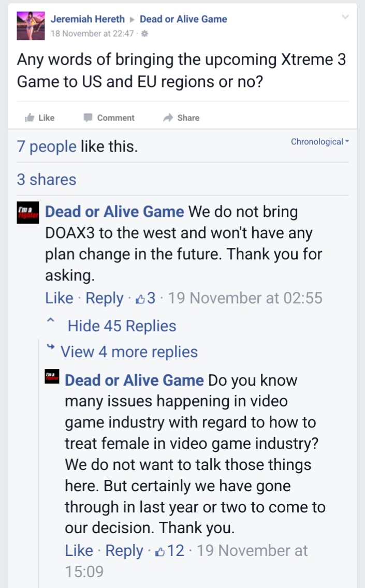Expand View 4 more replies
Screen dimensions: 365x588
click(x=129, y=352)
